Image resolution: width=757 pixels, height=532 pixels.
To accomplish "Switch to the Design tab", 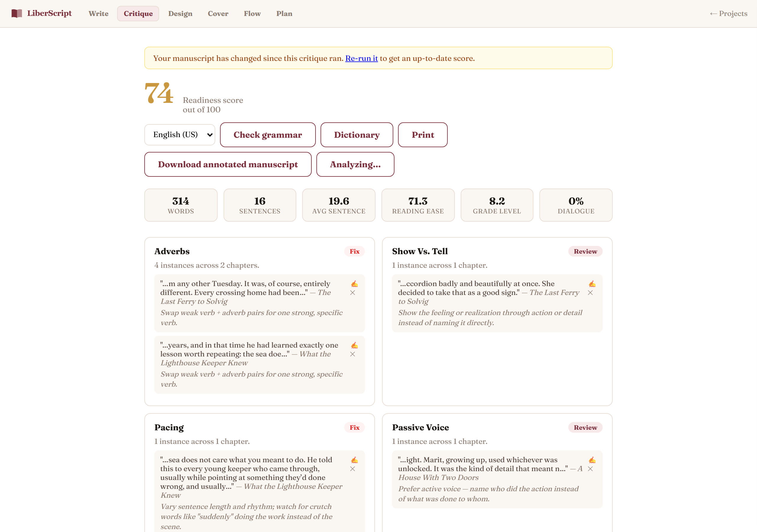I will 180,14.
